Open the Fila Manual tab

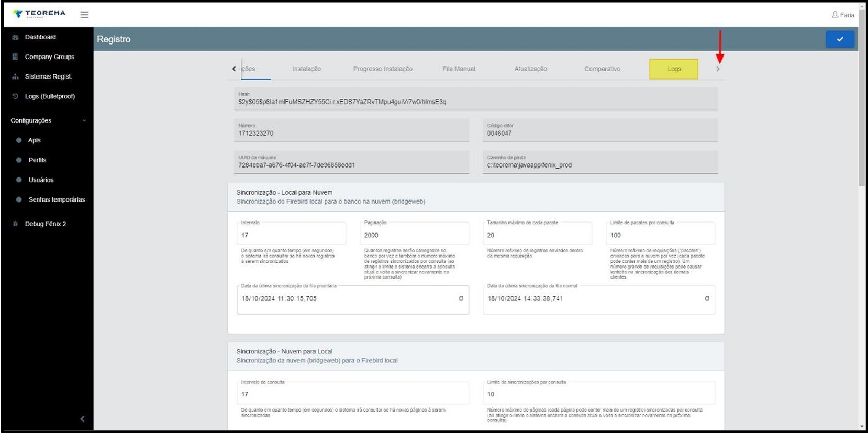click(459, 69)
